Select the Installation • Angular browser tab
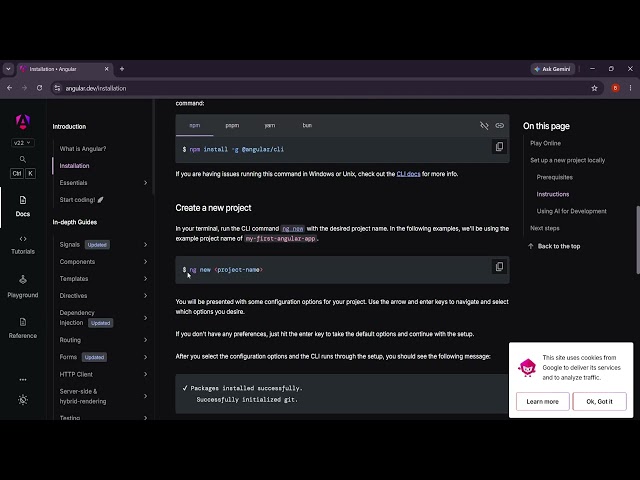This screenshot has height=480, width=640. click(x=65, y=69)
